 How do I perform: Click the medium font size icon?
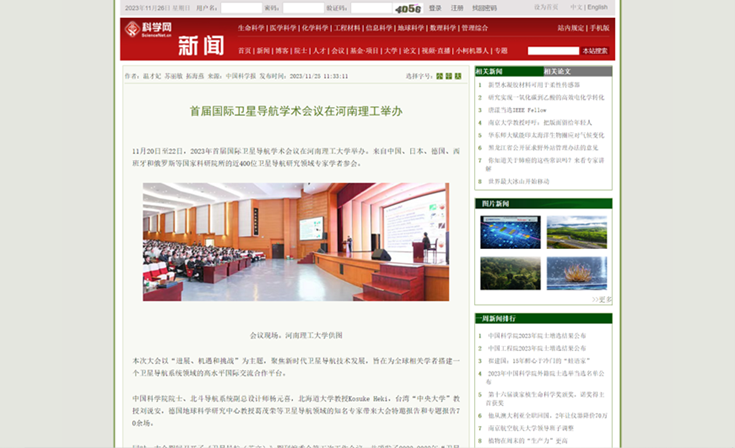(449, 76)
